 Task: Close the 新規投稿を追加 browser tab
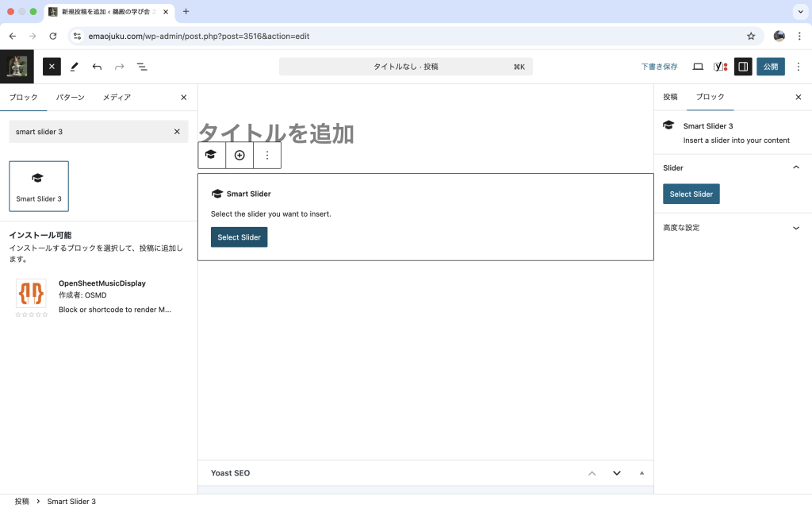point(166,11)
